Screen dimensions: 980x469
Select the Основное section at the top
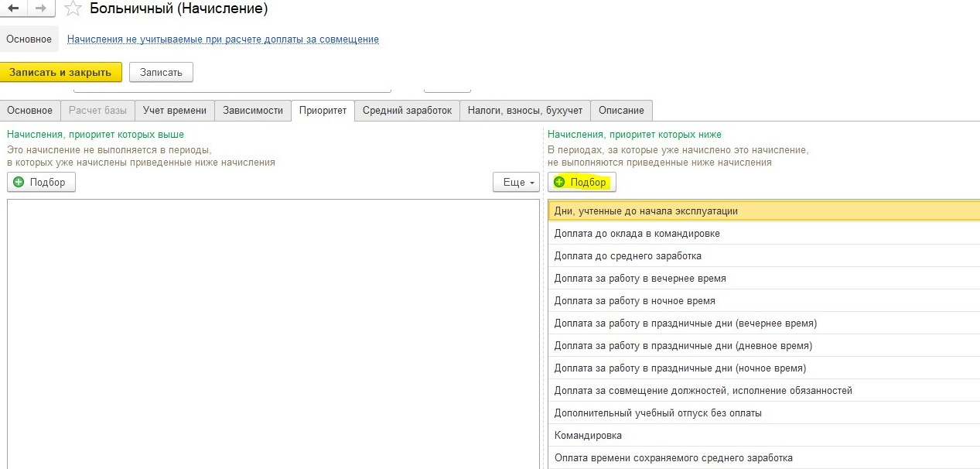(x=29, y=39)
